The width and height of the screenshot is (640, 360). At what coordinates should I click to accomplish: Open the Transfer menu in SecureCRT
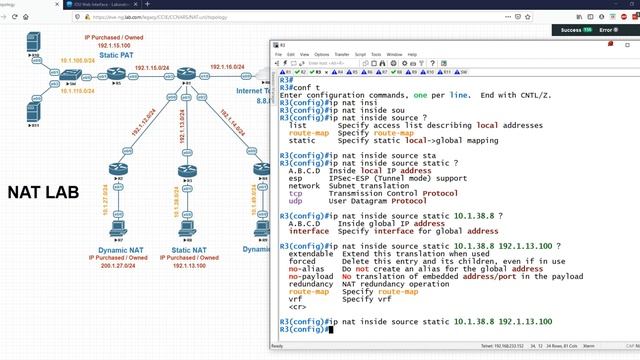[x=342, y=54]
